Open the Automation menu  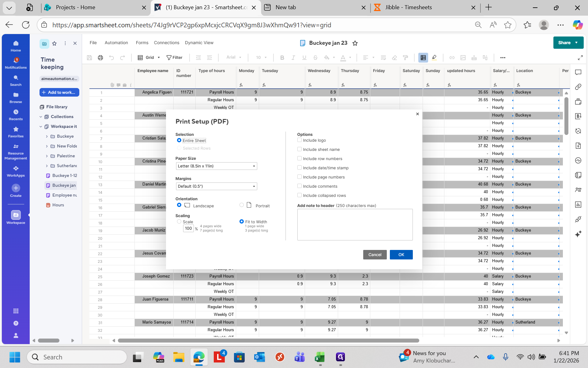[116, 43]
